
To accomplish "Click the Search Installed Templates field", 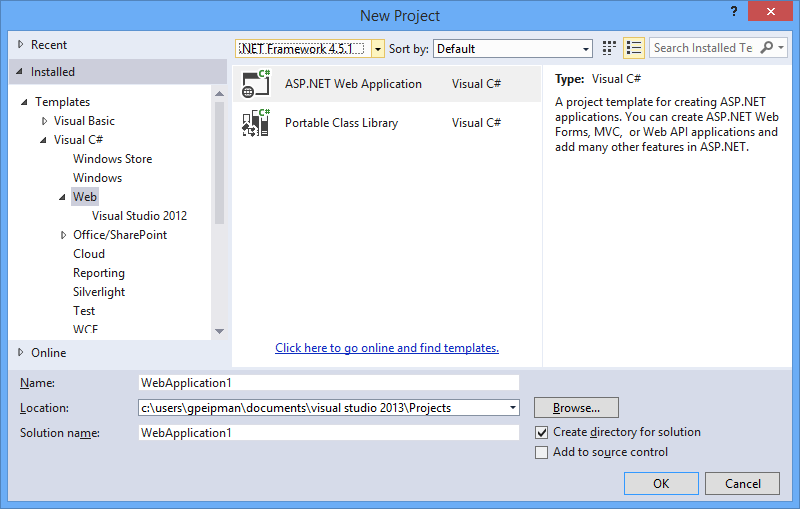I will point(704,48).
